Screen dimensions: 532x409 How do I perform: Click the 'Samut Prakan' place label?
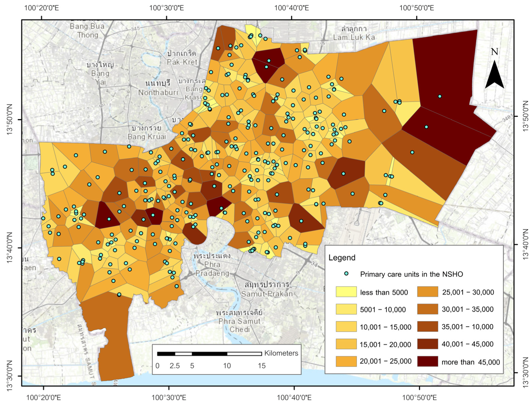(x=267, y=294)
